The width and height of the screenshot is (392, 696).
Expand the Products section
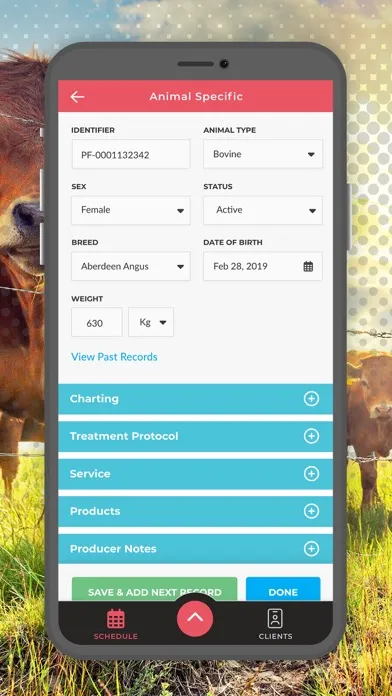point(195,511)
